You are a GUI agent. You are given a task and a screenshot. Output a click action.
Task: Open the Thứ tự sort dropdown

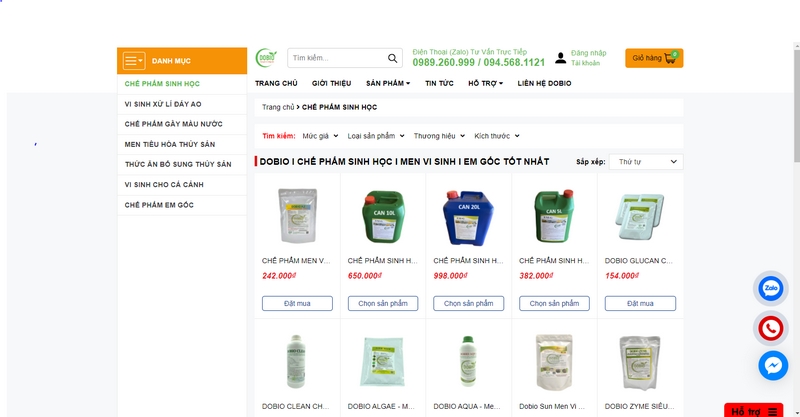tap(645, 161)
